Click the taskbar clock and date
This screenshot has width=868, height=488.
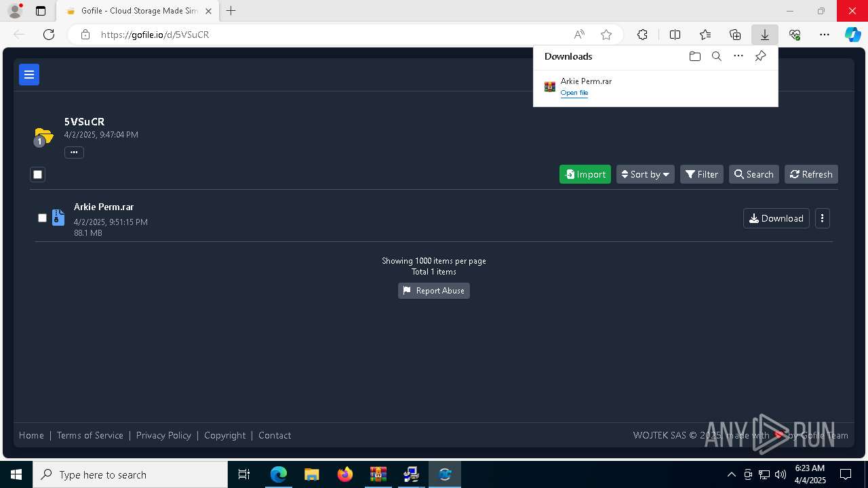click(x=810, y=474)
